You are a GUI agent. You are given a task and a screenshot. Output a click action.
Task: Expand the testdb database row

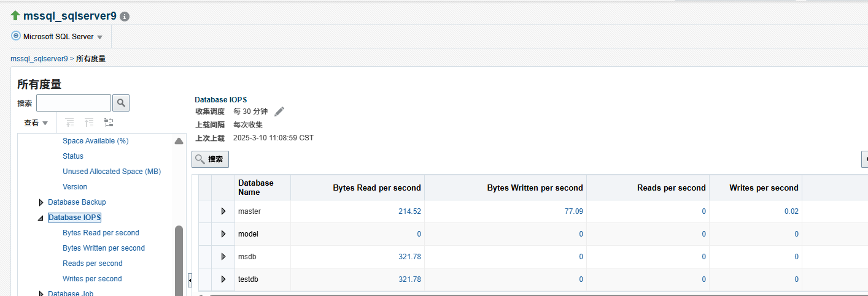tap(223, 279)
